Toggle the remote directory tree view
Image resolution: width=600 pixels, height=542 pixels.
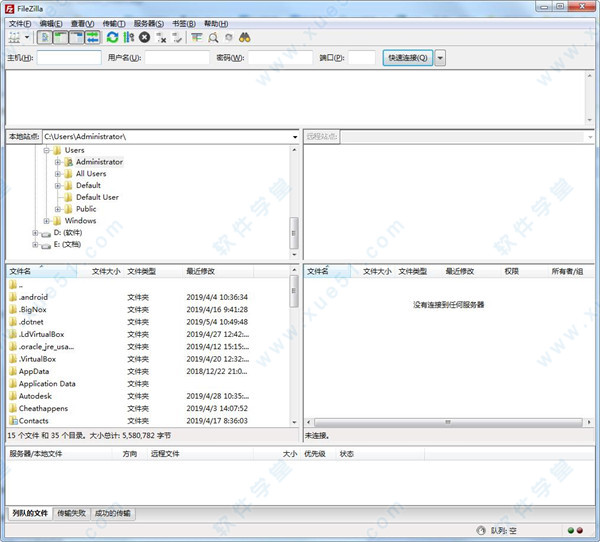coord(77,38)
